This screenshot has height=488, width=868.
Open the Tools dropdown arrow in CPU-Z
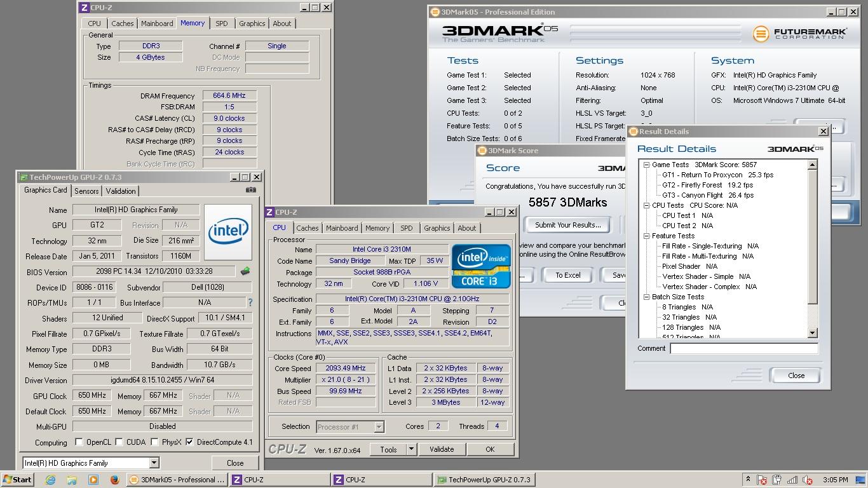tap(411, 449)
